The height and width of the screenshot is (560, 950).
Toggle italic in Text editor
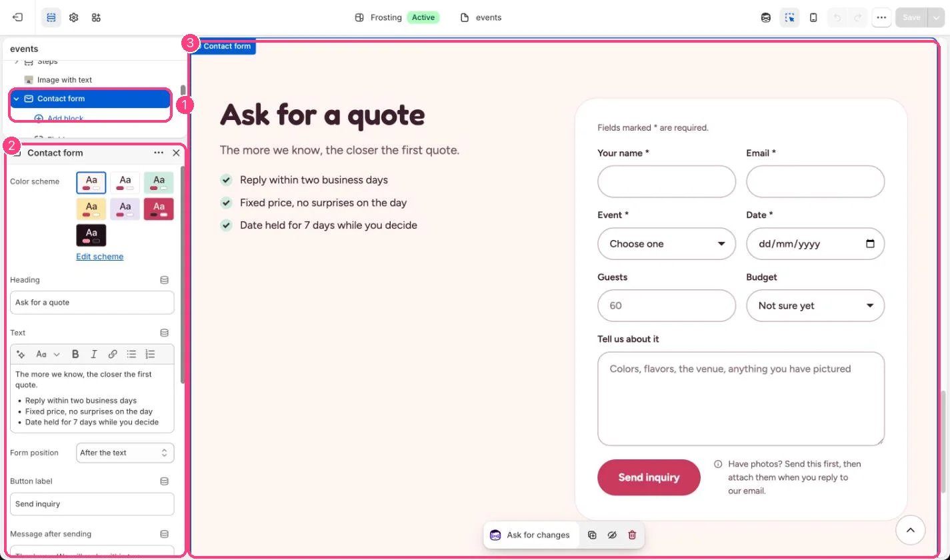pyautogui.click(x=94, y=355)
